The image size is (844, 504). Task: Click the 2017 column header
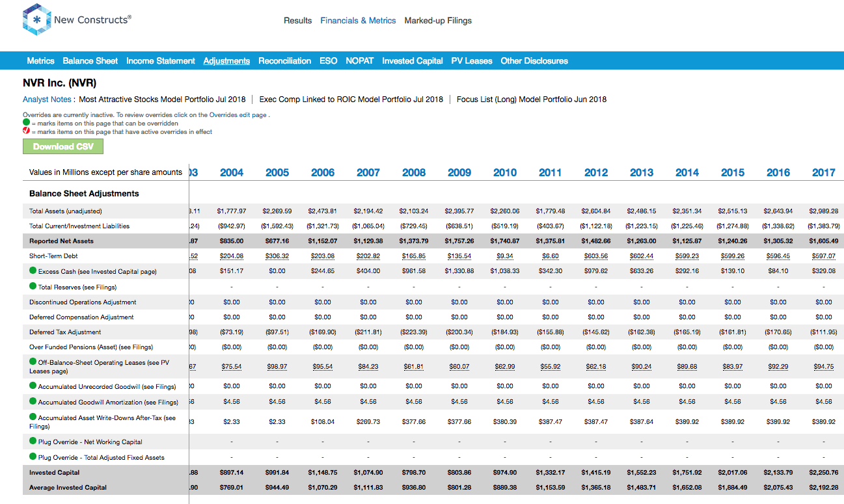coord(824,172)
